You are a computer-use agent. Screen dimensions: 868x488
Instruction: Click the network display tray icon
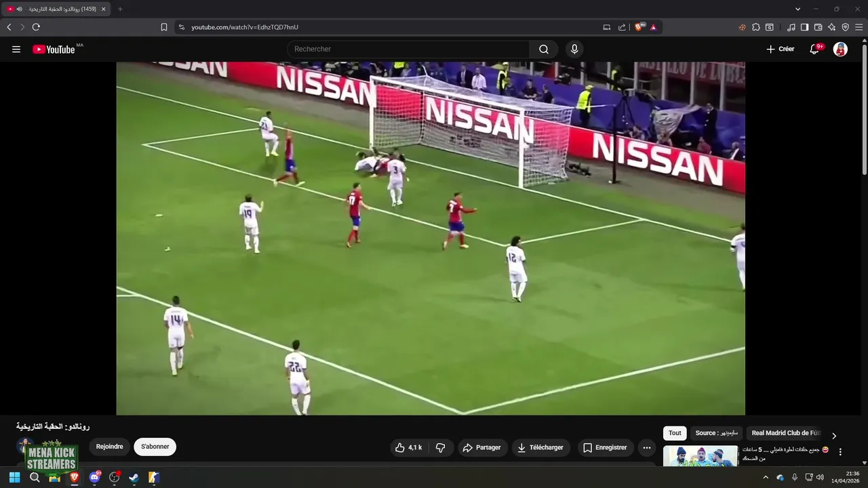pos(809,477)
